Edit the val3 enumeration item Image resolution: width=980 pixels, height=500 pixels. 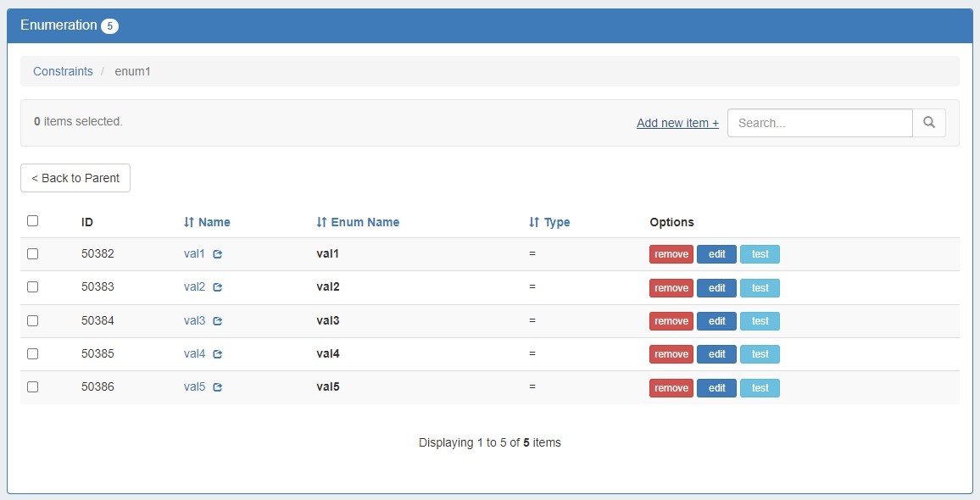pos(716,321)
